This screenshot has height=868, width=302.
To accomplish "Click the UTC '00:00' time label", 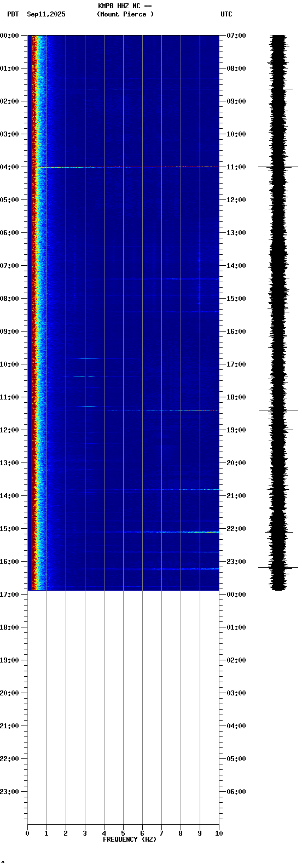I will point(236,594).
